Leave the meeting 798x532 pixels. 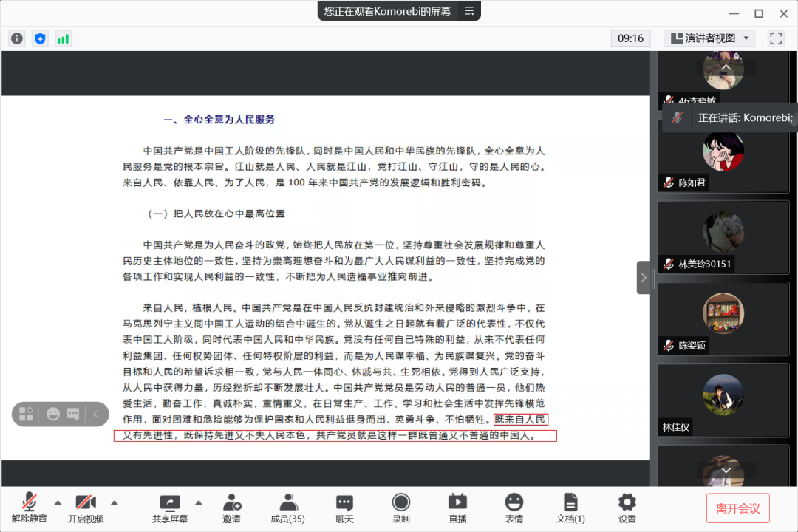click(737, 508)
